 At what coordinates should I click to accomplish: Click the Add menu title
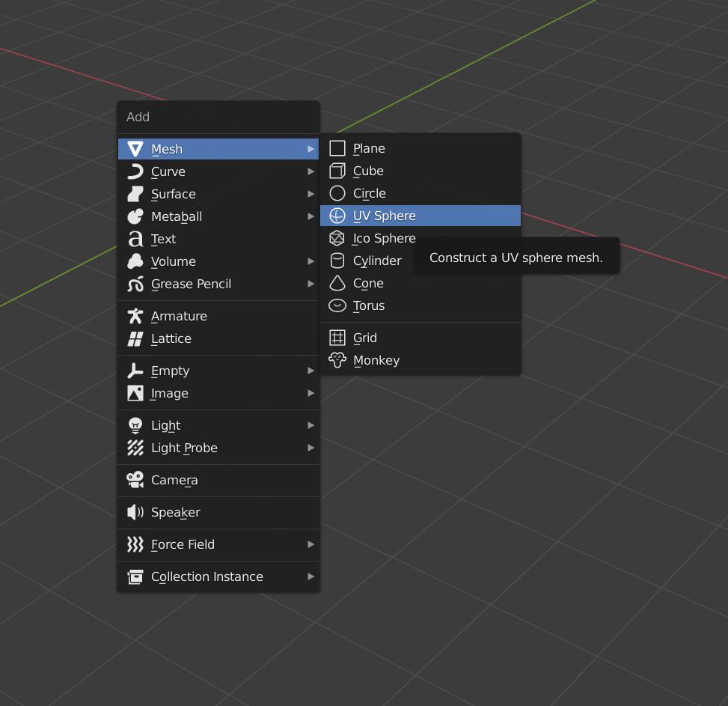138,117
